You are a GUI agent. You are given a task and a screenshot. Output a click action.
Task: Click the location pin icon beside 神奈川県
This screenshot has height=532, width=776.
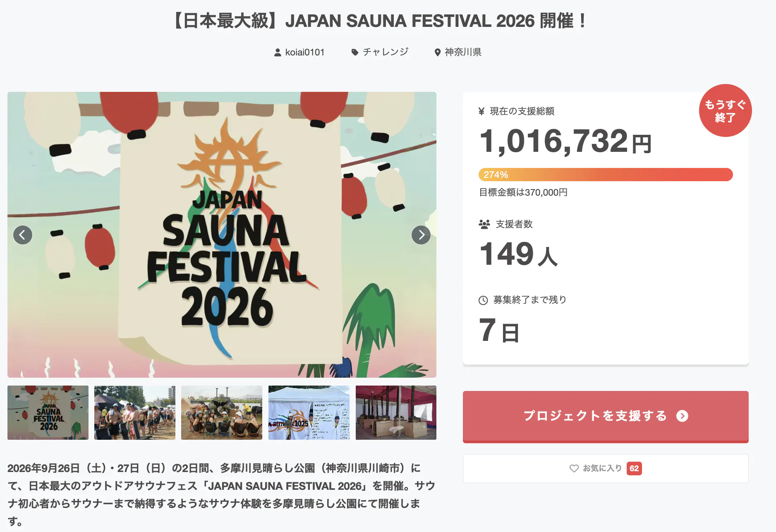437,53
